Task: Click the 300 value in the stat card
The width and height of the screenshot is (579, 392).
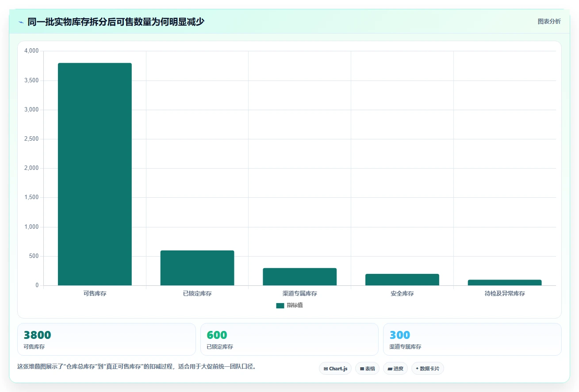Action: pos(400,335)
